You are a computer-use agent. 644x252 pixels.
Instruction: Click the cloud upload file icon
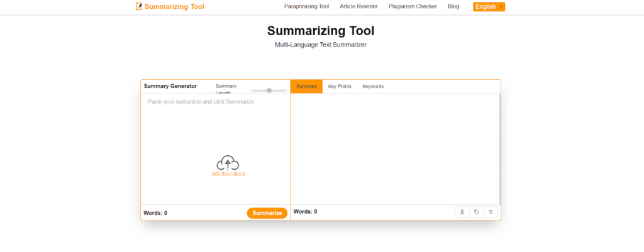(x=228, y=163)
